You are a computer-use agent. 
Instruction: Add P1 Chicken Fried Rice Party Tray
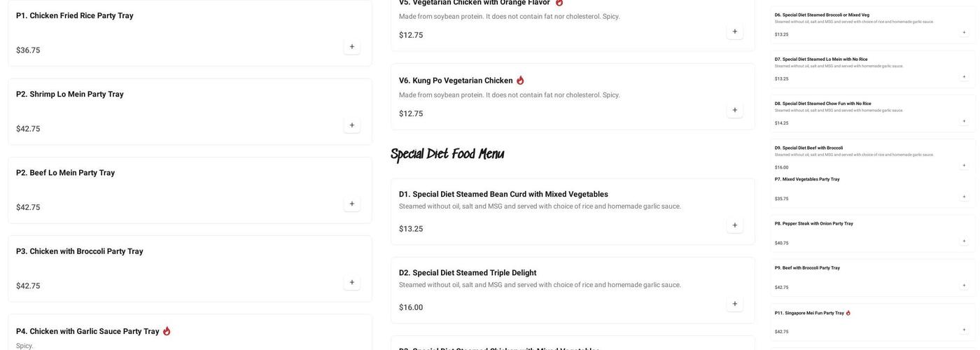(x=352, y=47)
